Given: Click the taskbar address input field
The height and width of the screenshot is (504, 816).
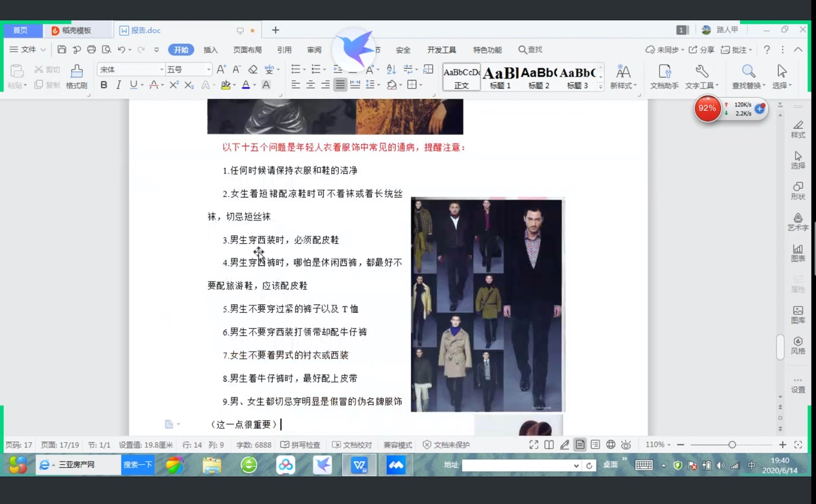Looking at the screenshot, I should point(517,465).
